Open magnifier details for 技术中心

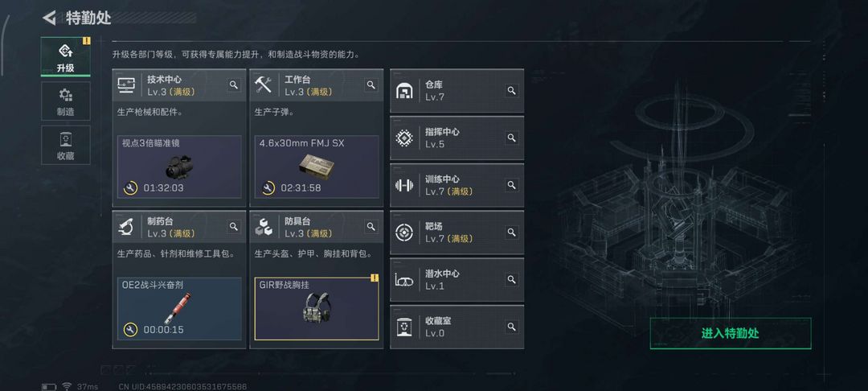click(x=234, y=84)
